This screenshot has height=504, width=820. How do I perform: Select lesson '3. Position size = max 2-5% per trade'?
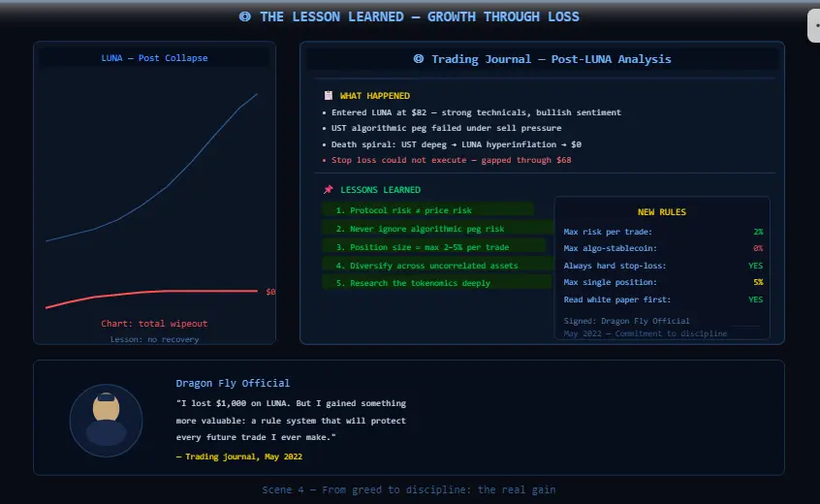point(434,247)
